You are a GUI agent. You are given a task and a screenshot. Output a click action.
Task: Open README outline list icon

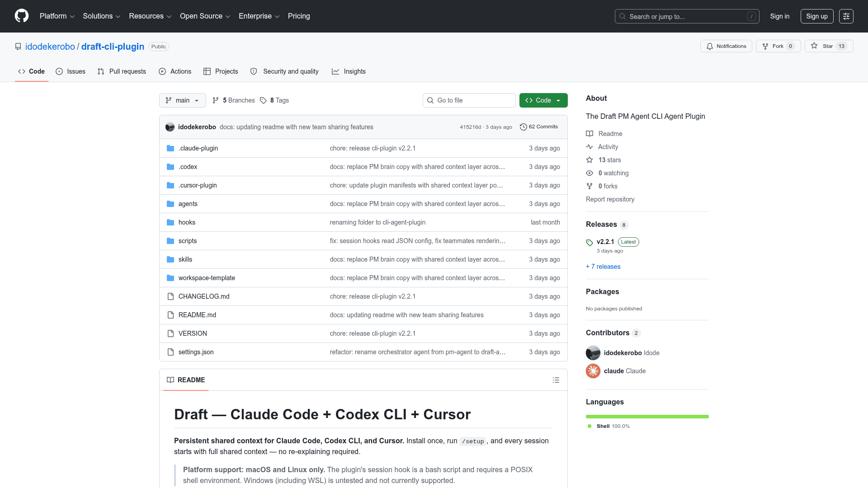pyautogui.click(x=556, y=380)
